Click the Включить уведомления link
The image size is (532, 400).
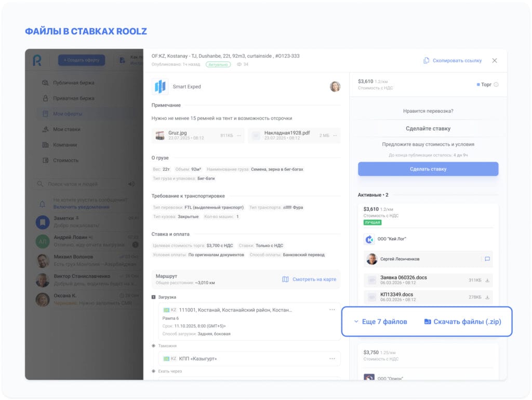pyautogui.click(x=81, y=207)
